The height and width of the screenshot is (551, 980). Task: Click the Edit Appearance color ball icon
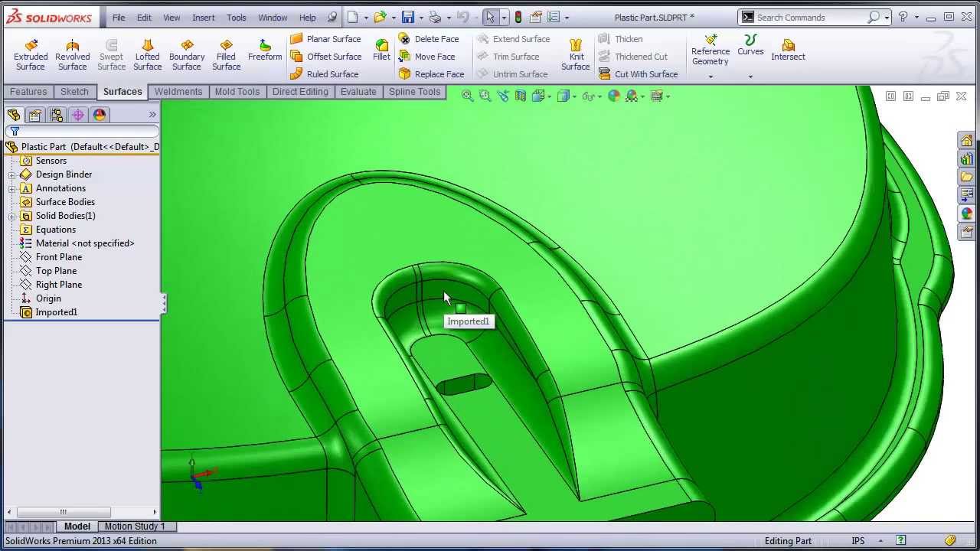pos(614,96)
